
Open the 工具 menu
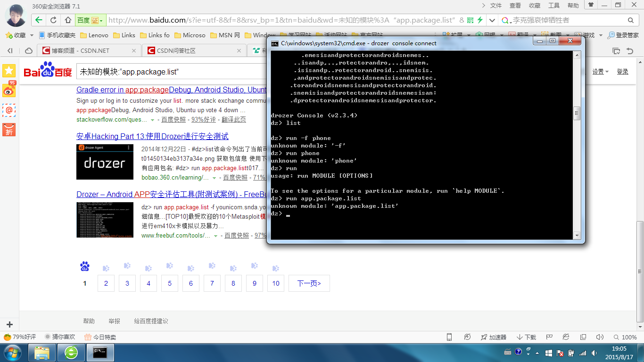coord(554,6)
